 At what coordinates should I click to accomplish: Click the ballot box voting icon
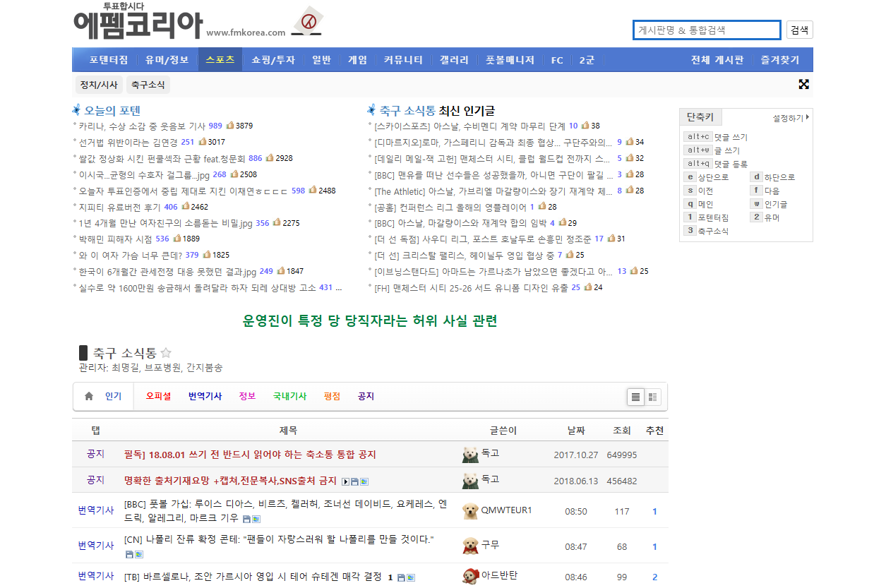point(308,22)
